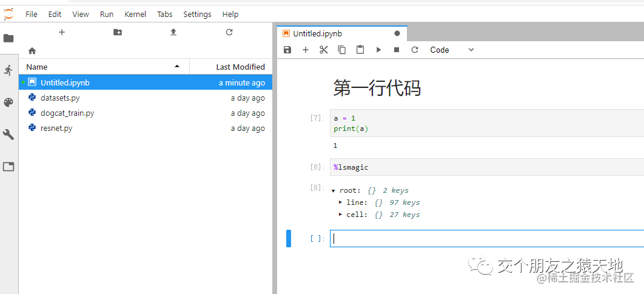Go to home directory icon

click(x=32, y=51)
